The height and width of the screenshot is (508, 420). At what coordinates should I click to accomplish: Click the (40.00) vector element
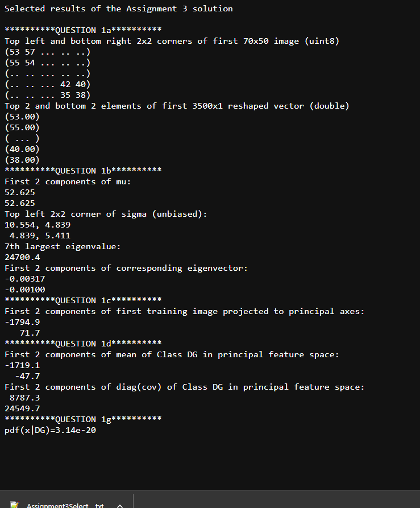click(x=22, y=150)
